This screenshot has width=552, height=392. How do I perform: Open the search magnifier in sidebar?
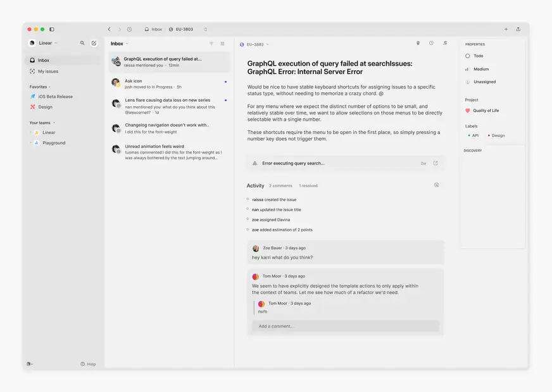point(82,43)
